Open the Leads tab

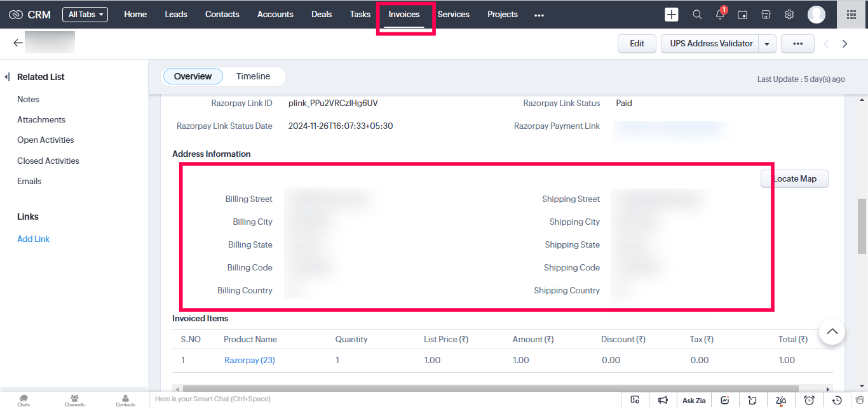coord(176,15)
